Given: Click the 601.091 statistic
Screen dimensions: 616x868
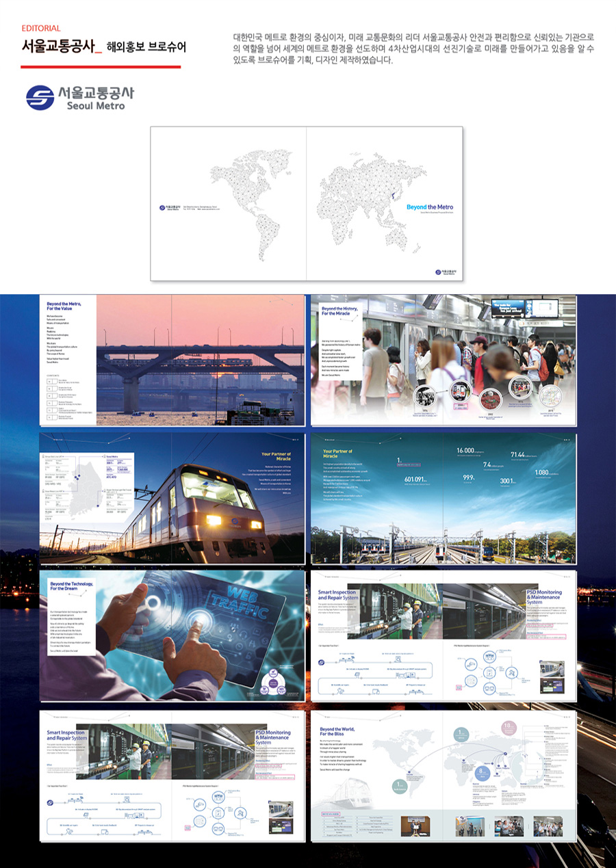Looking at the screenshot, I should (x=415, y=479).
